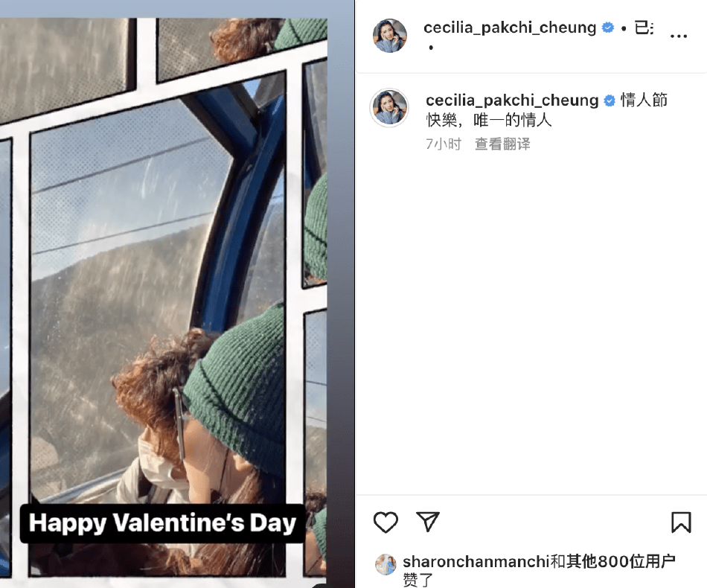Like the post with the heart icon
This screenshot has height=588, width=707.
(x=386, y=523)
